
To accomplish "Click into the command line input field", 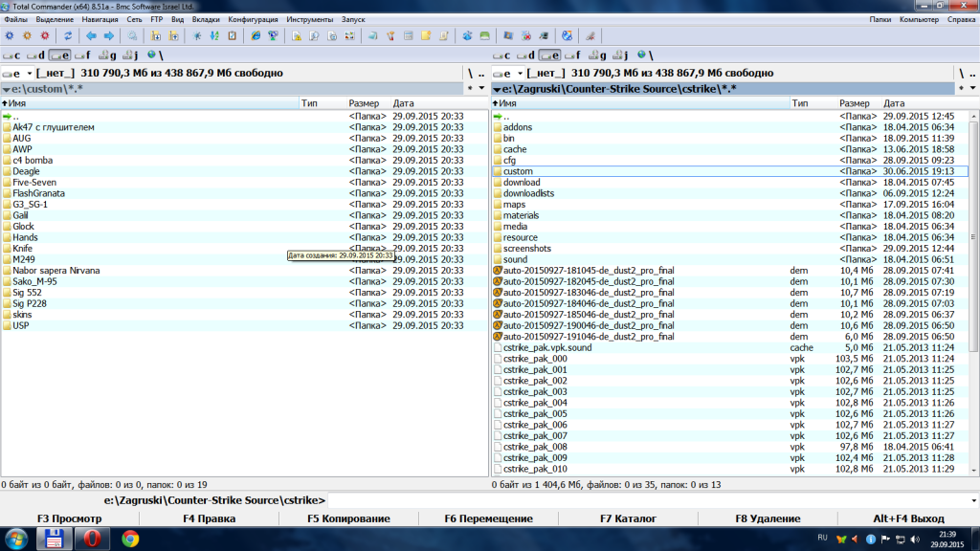I will pyautogui.click(x=648, y=500).
